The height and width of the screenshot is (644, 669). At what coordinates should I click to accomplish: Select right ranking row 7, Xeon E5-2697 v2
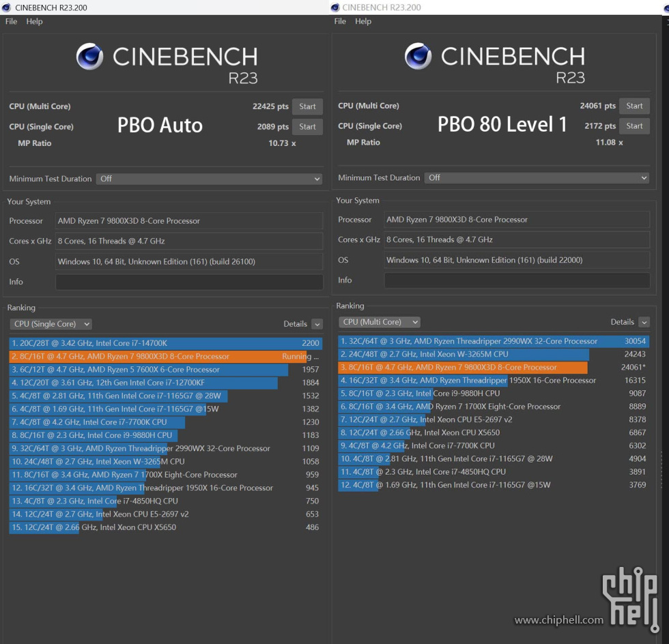tap(494, 420)
